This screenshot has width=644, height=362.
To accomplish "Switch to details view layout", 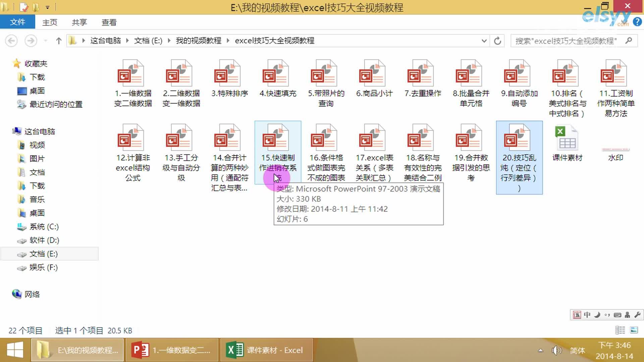I will (x=620, y=330).
